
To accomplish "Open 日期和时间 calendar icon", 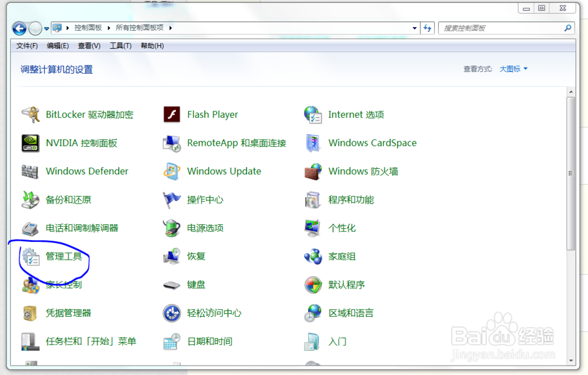I will 172,341.
